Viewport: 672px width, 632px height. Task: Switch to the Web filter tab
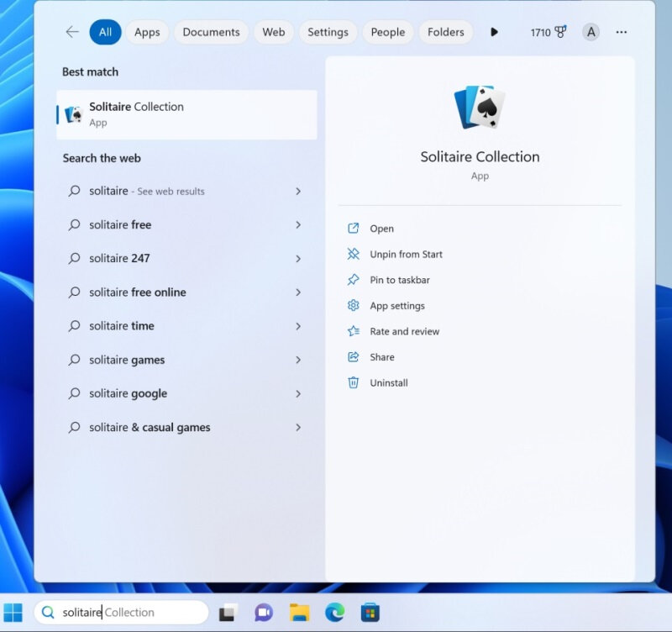pyautogui.click(x=274, y=32)
